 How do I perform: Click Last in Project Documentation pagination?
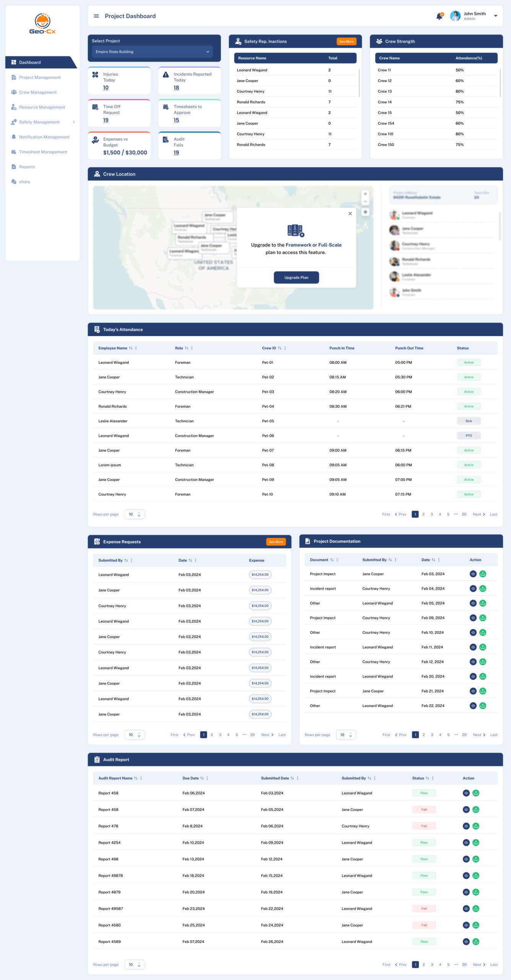point(494,735)
